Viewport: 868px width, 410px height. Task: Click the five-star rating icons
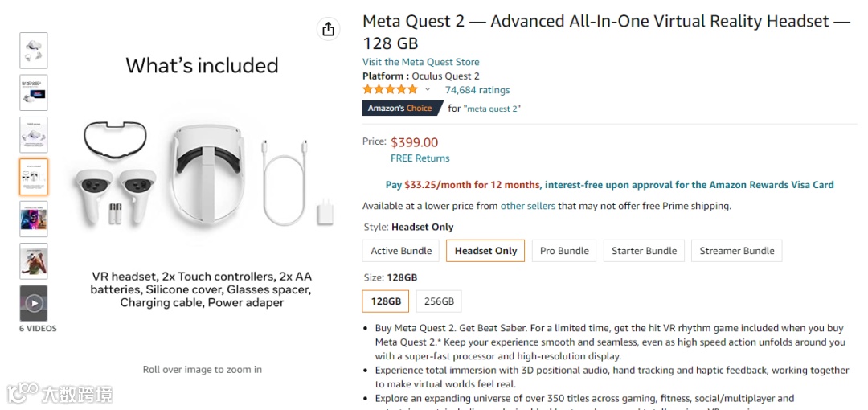pyautogui.click(x=391, y=89)
